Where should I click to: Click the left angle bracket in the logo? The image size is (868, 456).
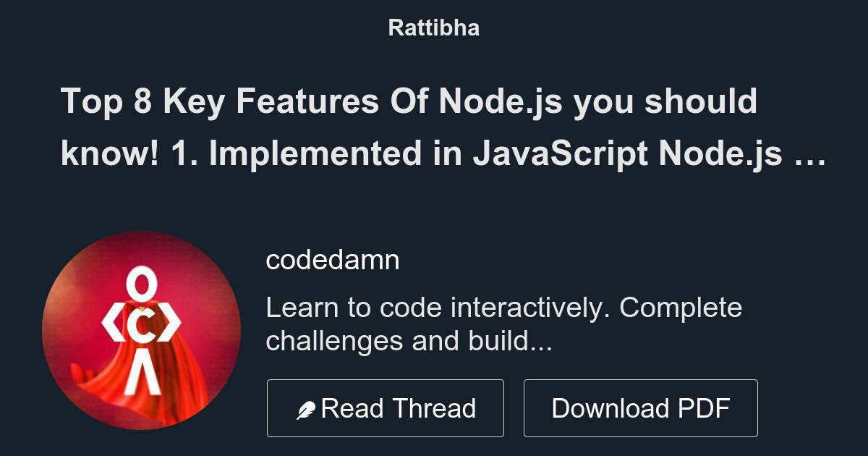(x=114, y=327)
